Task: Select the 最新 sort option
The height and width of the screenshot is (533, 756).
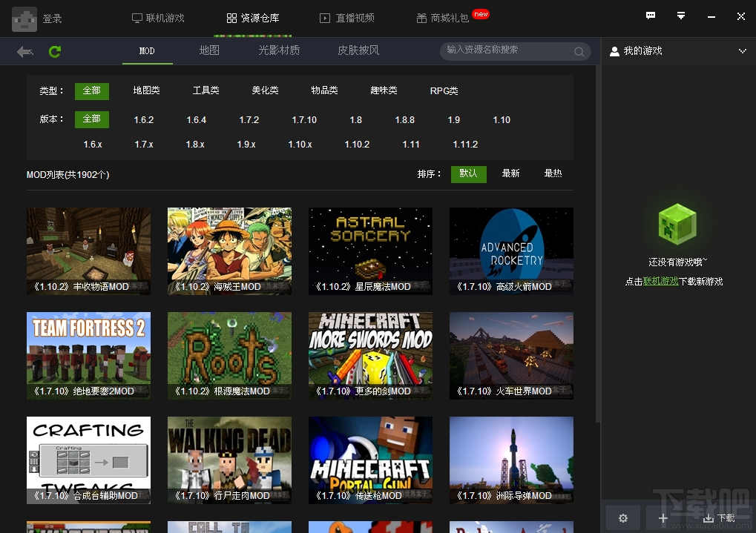Action: pos(510,173)
